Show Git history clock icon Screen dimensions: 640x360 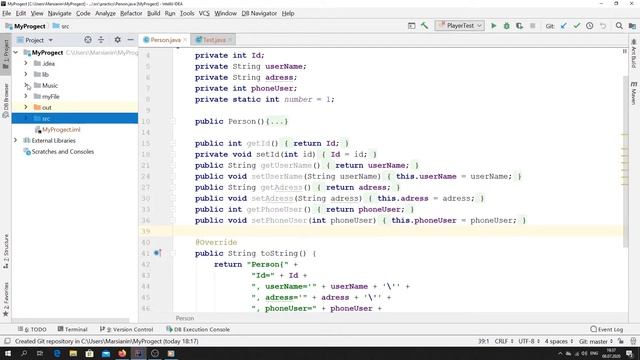point(589,26)
